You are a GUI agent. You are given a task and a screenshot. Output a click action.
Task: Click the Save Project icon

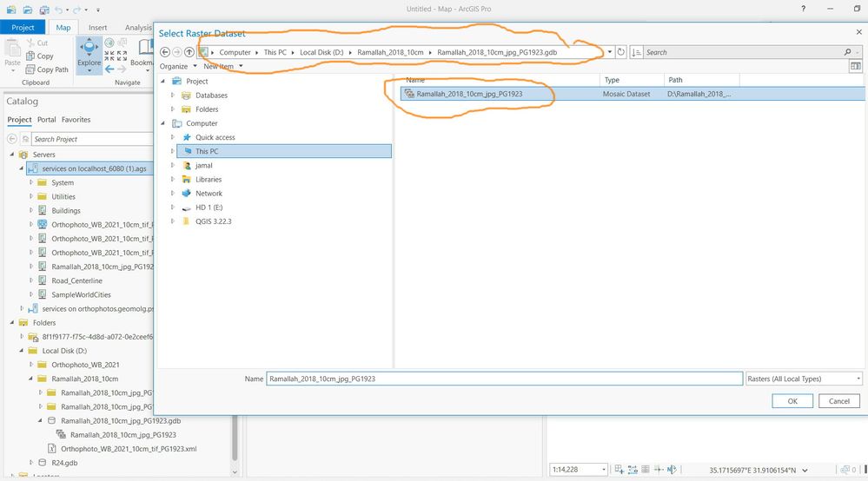point(44,10)
